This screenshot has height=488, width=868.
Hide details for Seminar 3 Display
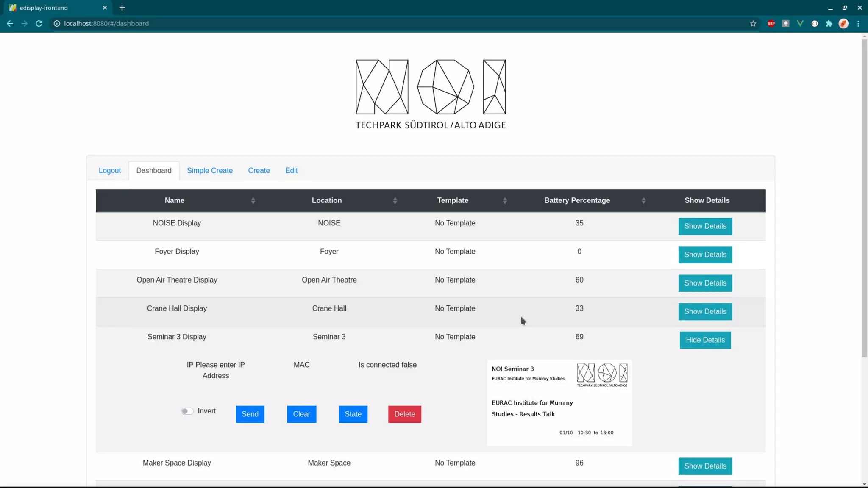point(705,340)
